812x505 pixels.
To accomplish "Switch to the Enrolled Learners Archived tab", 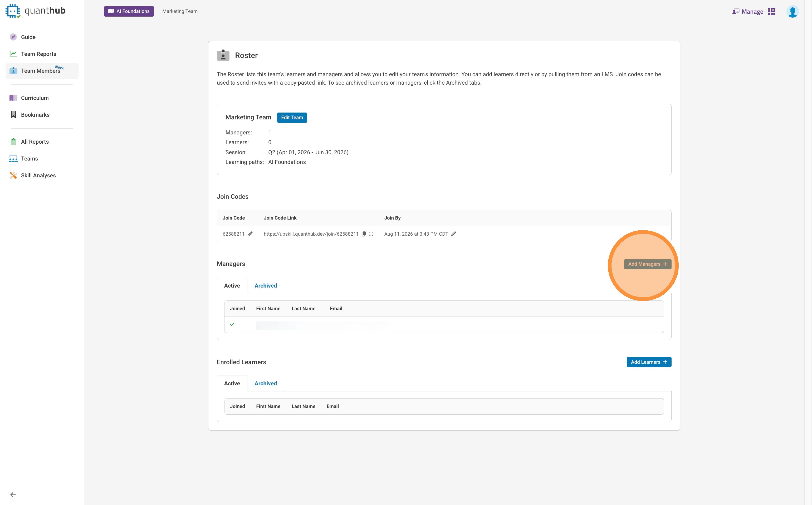I will click(x=265, y=383).
